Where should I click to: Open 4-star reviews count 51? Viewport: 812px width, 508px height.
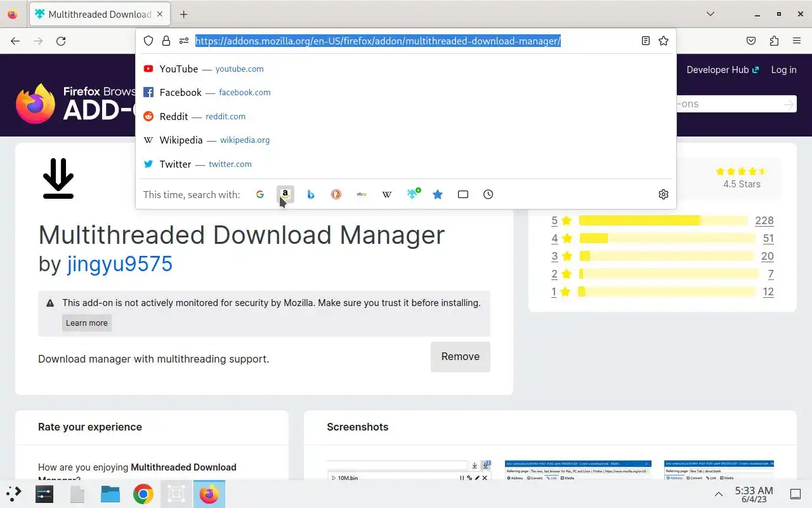(x=768, y=238)
